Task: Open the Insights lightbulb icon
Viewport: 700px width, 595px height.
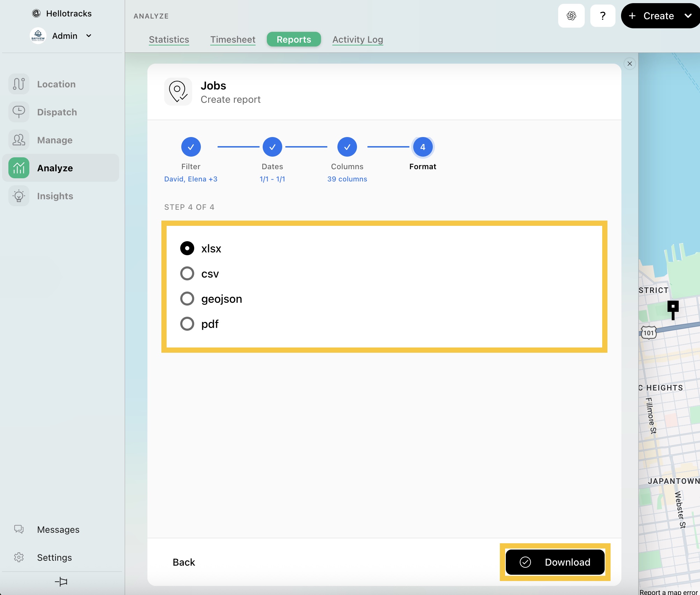Action: tap(19, 196)
